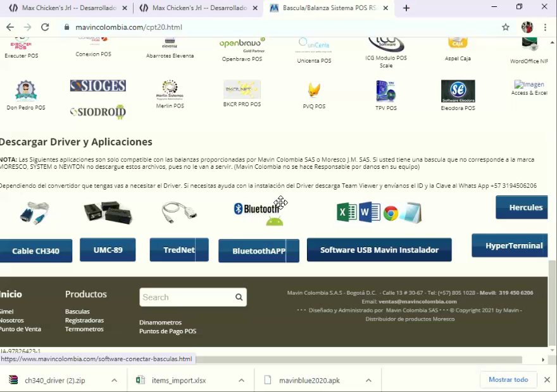The height and width of the screenshot is (392, 557).
Task: Open the Chrome profile avatar
Action: click(x=527, y=27)
